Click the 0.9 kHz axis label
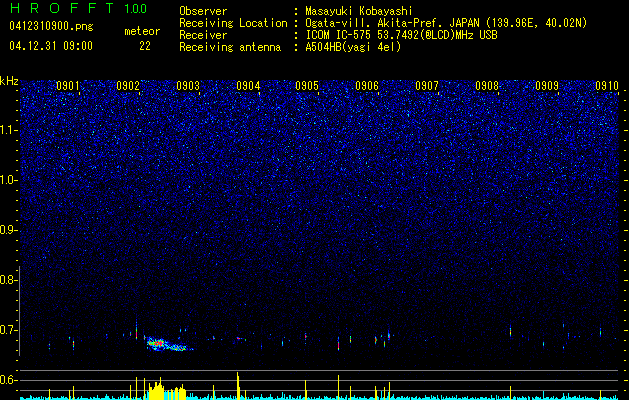The height and width of the screenshot is (400, 629). (x=8, y=230)
